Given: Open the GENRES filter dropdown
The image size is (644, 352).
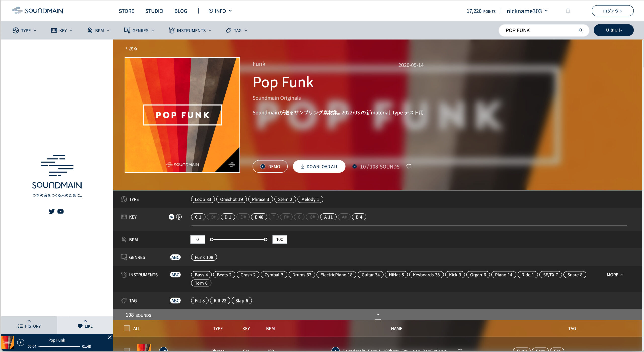Looking at the screenshot, I should coord(139,30).
